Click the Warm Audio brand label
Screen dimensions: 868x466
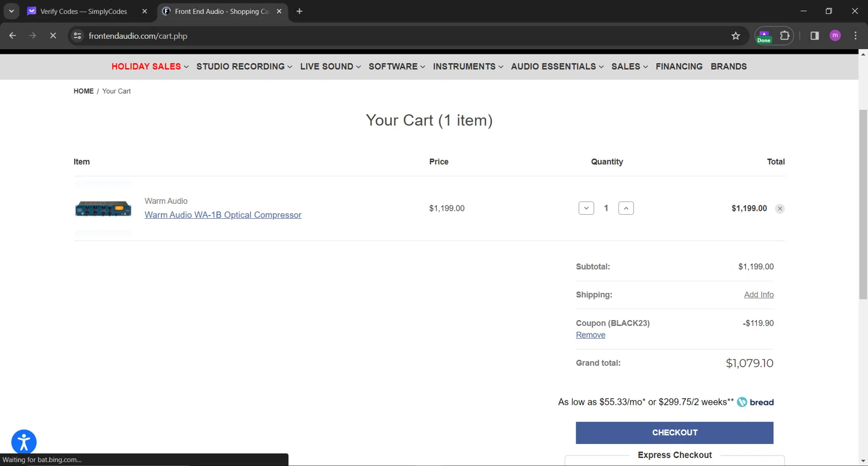(166, 201)
